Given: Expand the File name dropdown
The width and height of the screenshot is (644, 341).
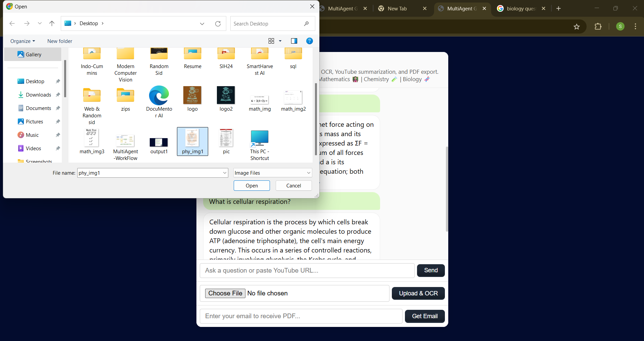Looking at the screenshot, I should click(225, 173).
